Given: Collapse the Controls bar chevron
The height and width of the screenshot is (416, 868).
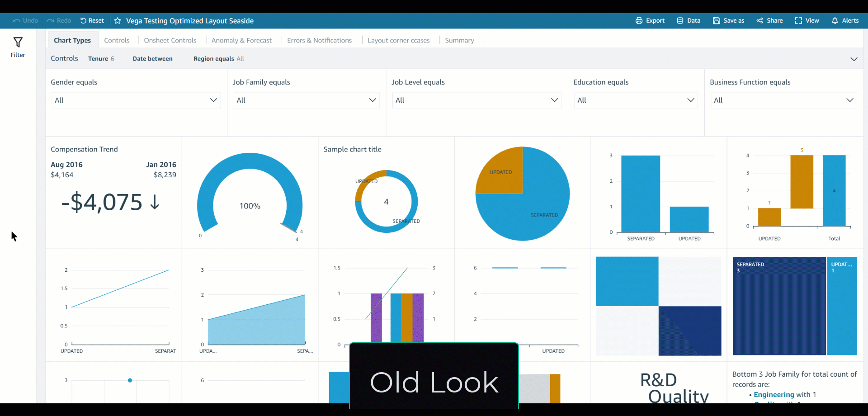Looking at the screenshot, I should click(x=854, y=59).
